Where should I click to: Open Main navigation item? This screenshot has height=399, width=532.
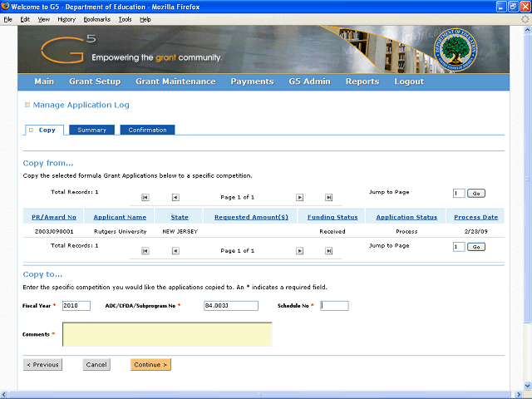click(44, 81)
